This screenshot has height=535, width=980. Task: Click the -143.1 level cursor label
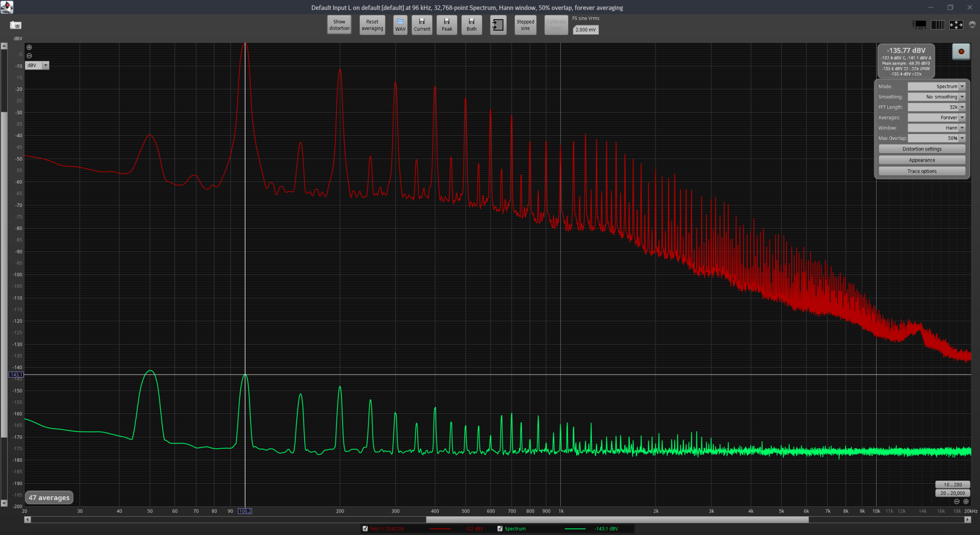tap(16, 375)
